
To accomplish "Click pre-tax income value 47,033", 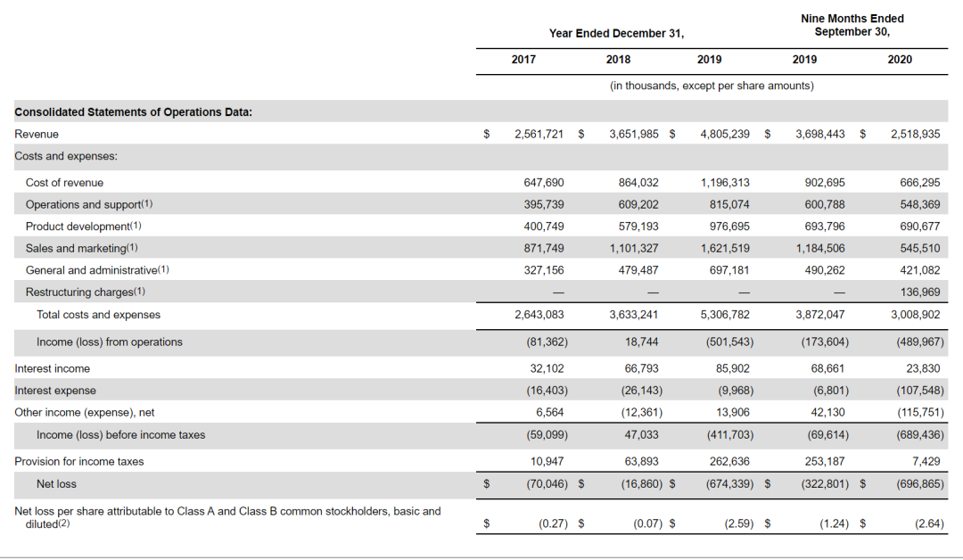I will (641, 435).
